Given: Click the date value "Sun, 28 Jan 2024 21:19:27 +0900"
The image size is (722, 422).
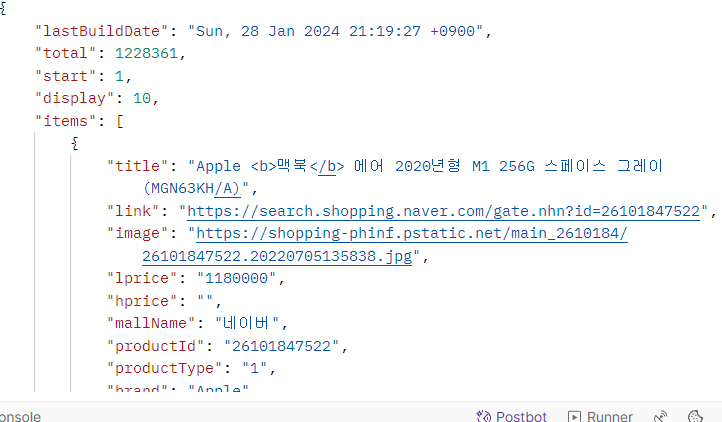Looking at the screenshot, I should pos(335,31).
